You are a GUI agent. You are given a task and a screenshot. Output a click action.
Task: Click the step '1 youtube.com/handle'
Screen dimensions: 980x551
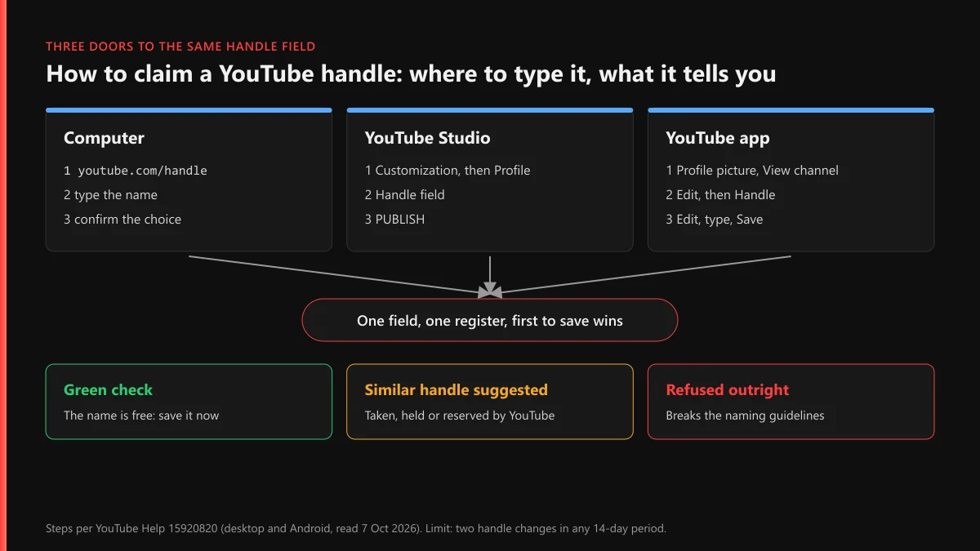136,171
